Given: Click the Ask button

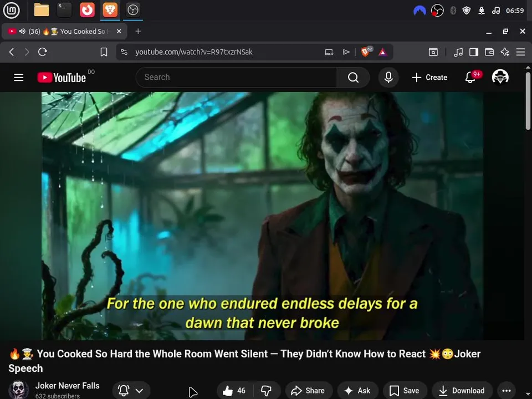Looking at the screenshot, I should [x=357, y=391].
